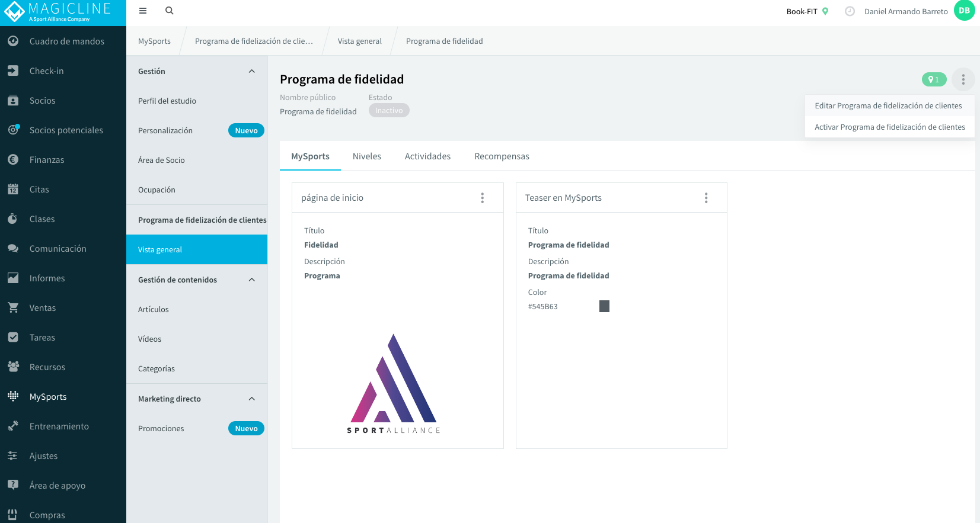This screenshot has width=980, height=523.
Task: Open three-dot menu of Teaser en MySports
Action: pyautogui.click(x=706, y=198)
